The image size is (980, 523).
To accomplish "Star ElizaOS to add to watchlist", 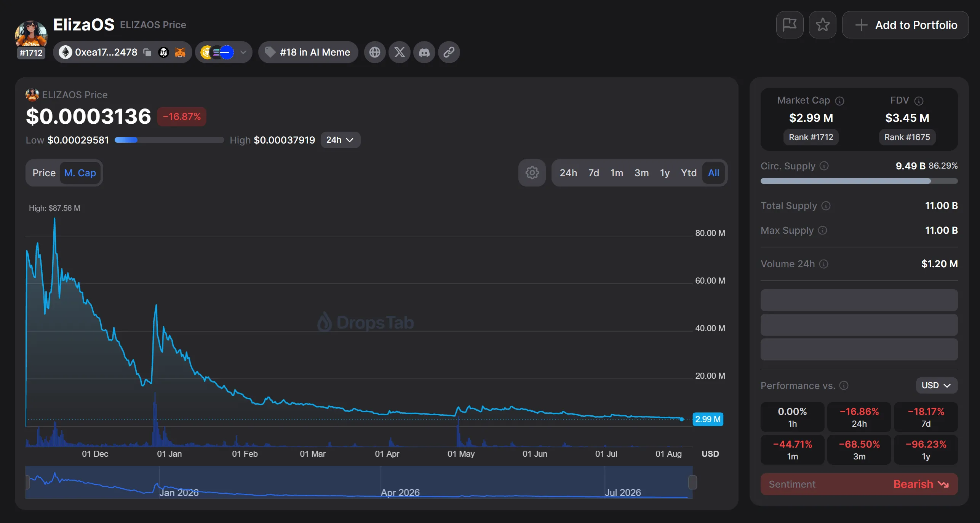I will click(x=823, y=25).
